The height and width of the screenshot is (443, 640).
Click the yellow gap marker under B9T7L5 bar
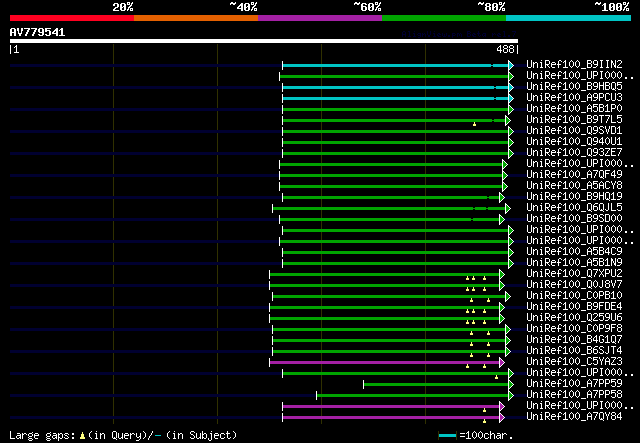coord(474,124)
